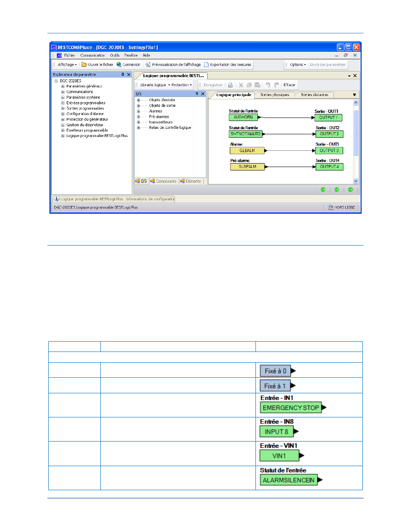Select the Logique principale tab
The height and width of the screenshot is (532, 411).
[234, 95]
